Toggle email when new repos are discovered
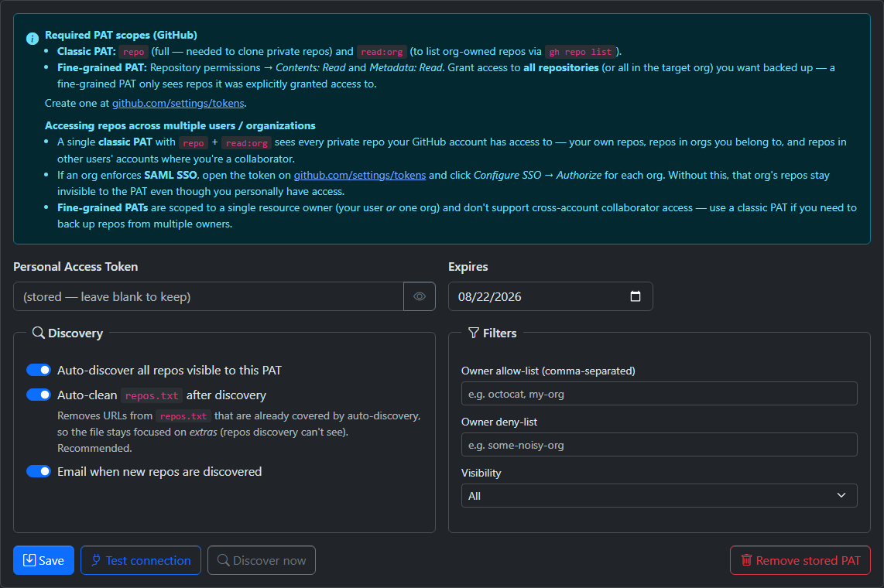Screen dimensions: 884x588 (39, 471)
